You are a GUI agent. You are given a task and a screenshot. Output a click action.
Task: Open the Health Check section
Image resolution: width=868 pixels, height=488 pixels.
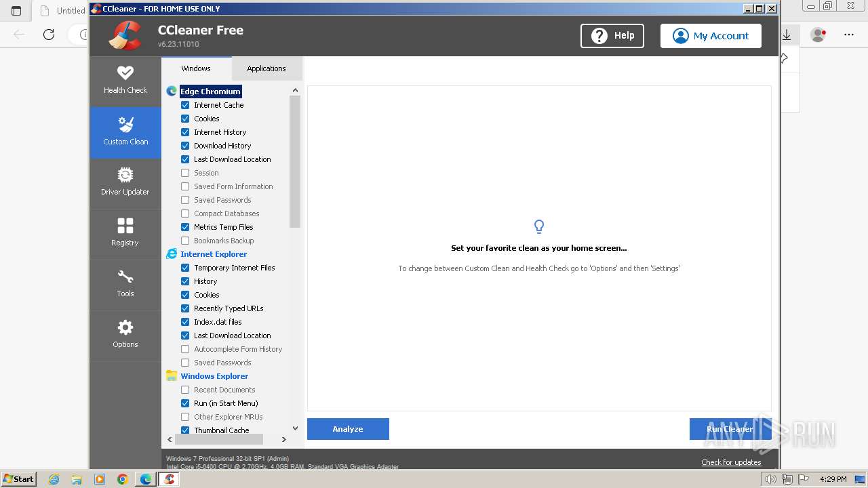(x=125, y=81)
